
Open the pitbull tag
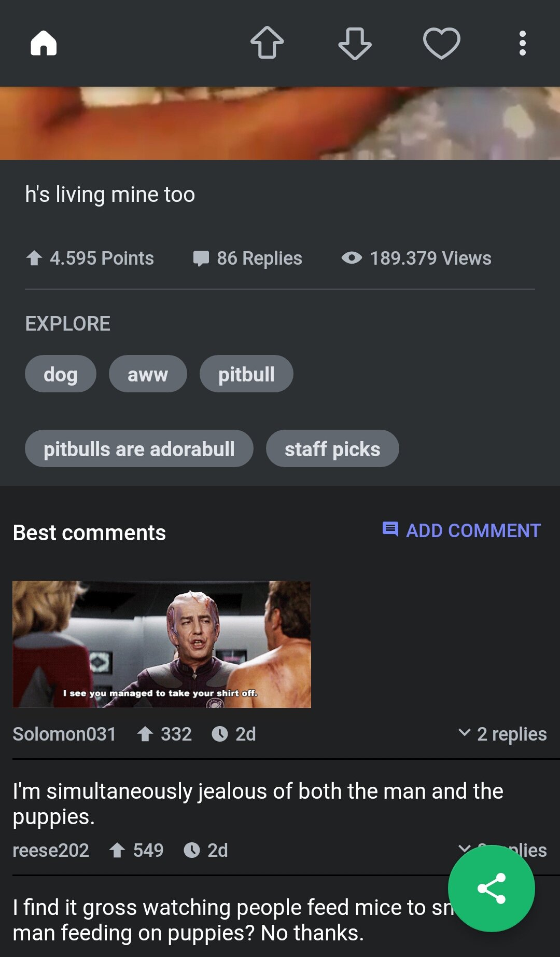pyautogui.click(x=246, y=374)
